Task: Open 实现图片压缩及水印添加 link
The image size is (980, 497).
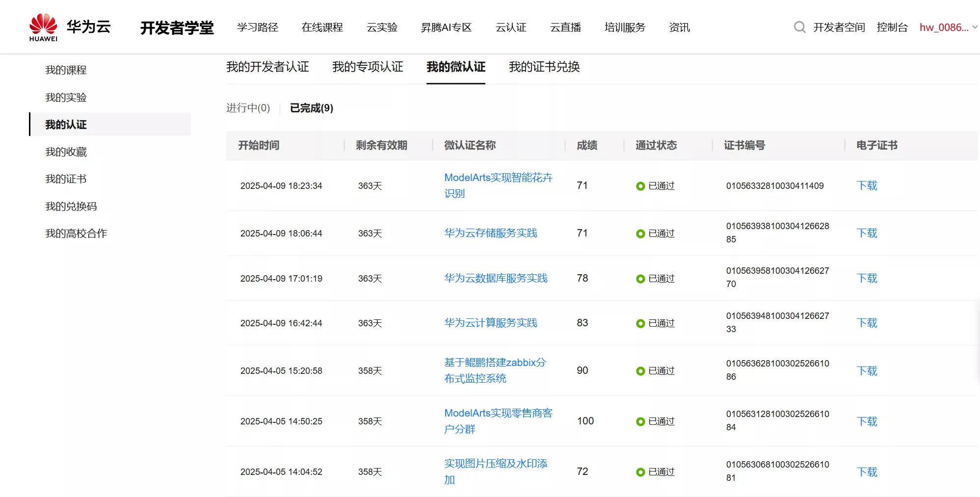Action: [x=496, y=471]
